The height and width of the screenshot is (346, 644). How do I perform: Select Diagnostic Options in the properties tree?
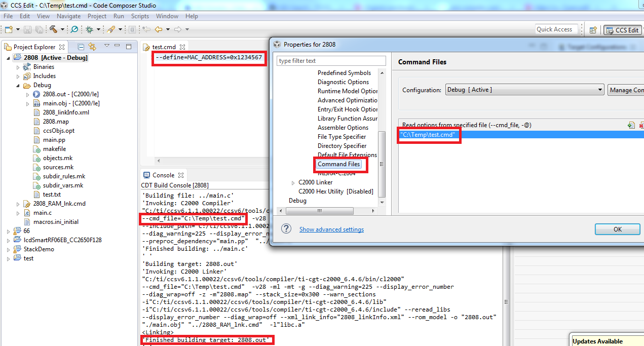point(343,82)
